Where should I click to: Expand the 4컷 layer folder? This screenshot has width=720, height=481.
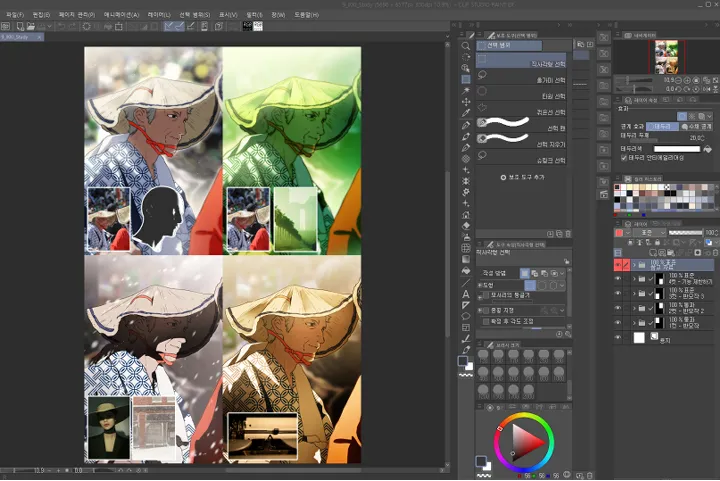coord(634,279)
